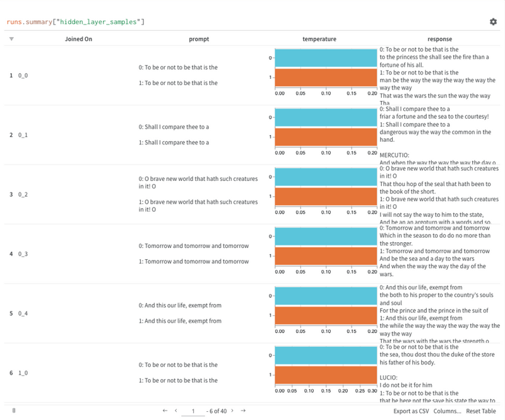This screenshot has width=505, height=420.
Task: Click prompt text "0: Shall I compare thee to a"
Action: (x=174, y=127)
